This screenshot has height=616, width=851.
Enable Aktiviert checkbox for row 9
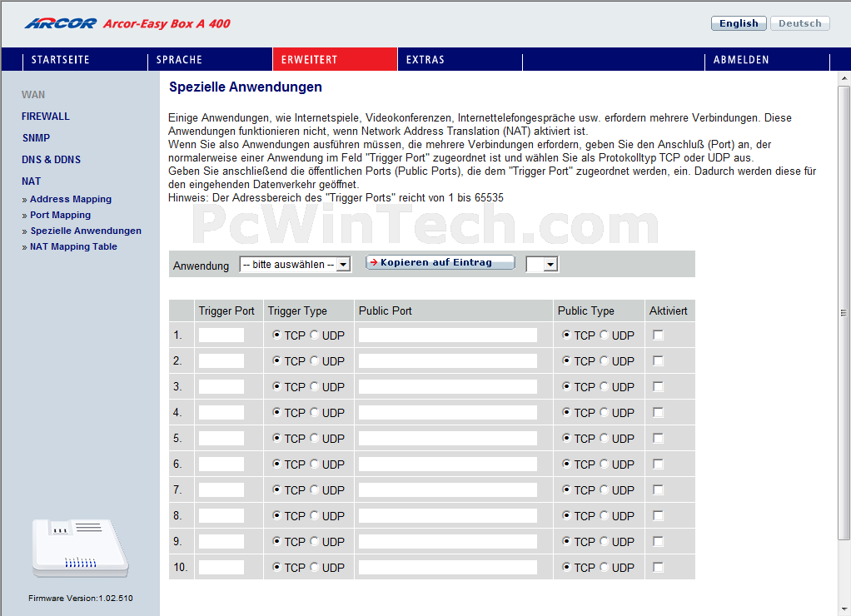[x=659, y=541]
